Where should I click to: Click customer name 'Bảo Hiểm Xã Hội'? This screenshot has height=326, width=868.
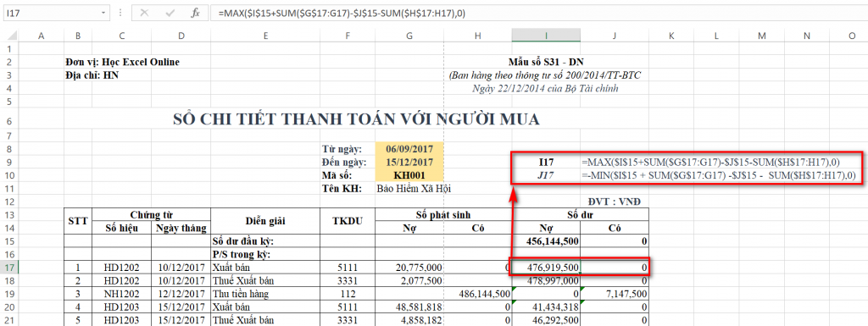414,189
